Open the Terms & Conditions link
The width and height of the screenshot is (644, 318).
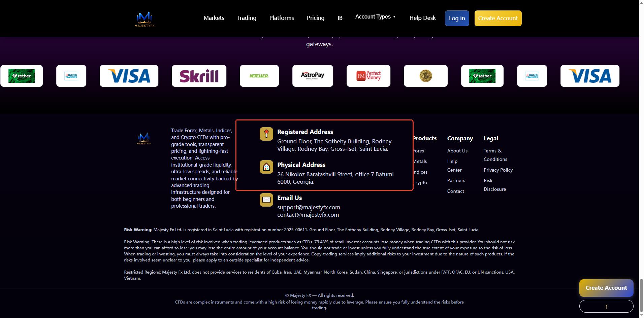click(x=495, y=155)
